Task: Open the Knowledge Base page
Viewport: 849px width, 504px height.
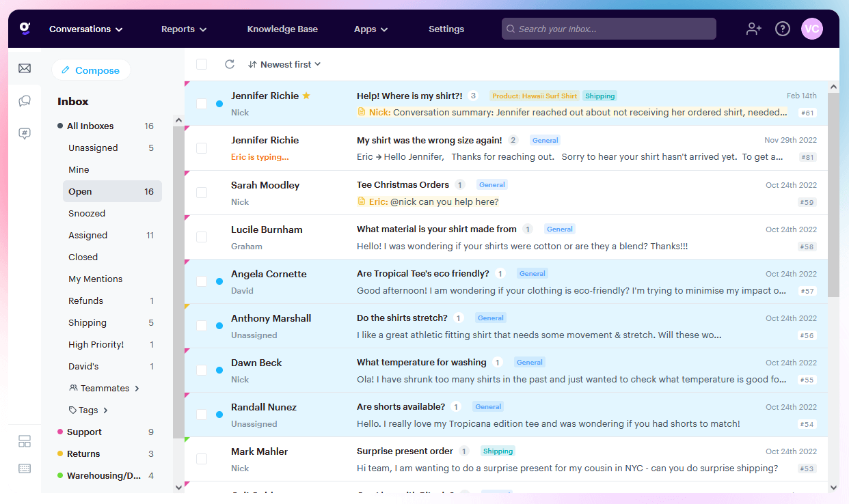Action: point(282,29)
